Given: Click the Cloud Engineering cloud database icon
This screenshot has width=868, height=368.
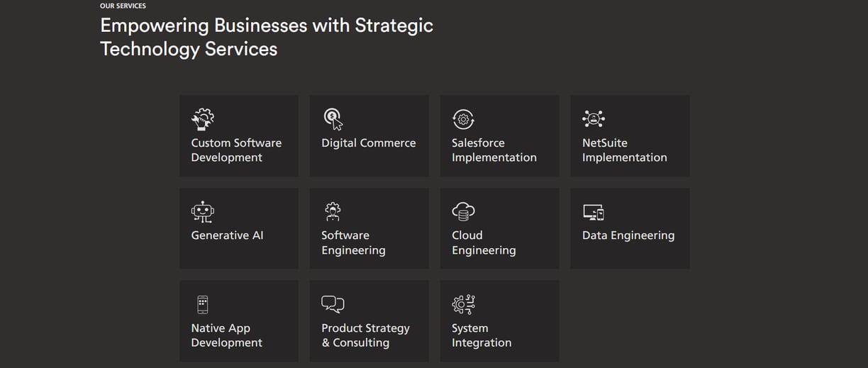Looking at the screenshot, I should point(463,211).
